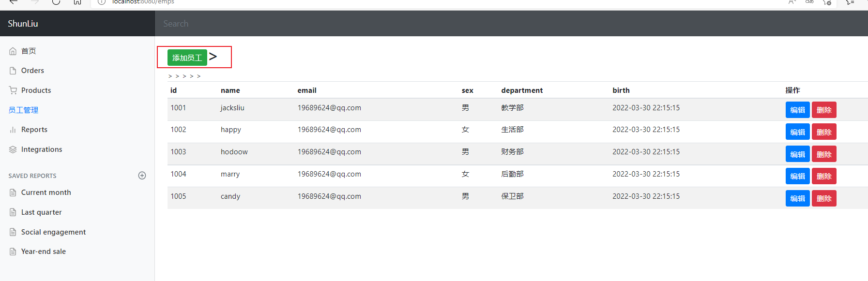Click the email in candy's row
Image resolution: width=868 pixels, height=281 pixels.
(x=329, y=196)
